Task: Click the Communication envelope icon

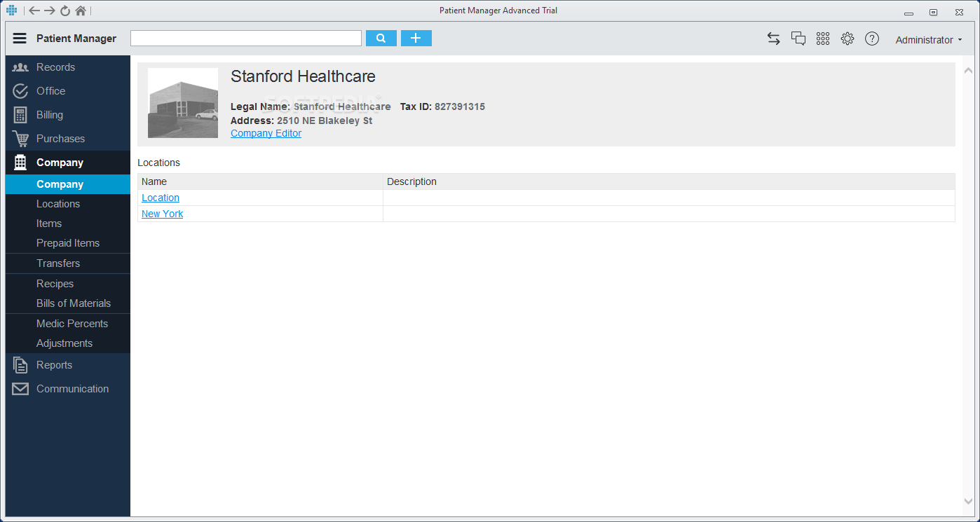Action: click(x=20, y=389)
